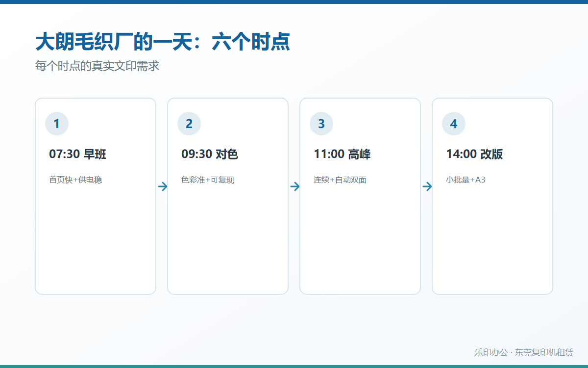
Task: Click the arrow between 高峰 and 改版 cards
Action: 427,186
